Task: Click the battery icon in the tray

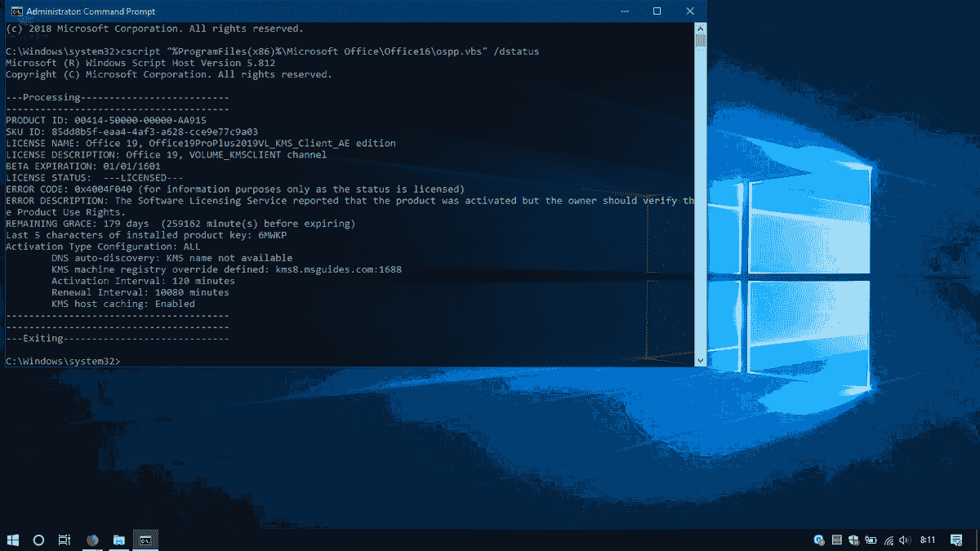Action: (870, 540)
